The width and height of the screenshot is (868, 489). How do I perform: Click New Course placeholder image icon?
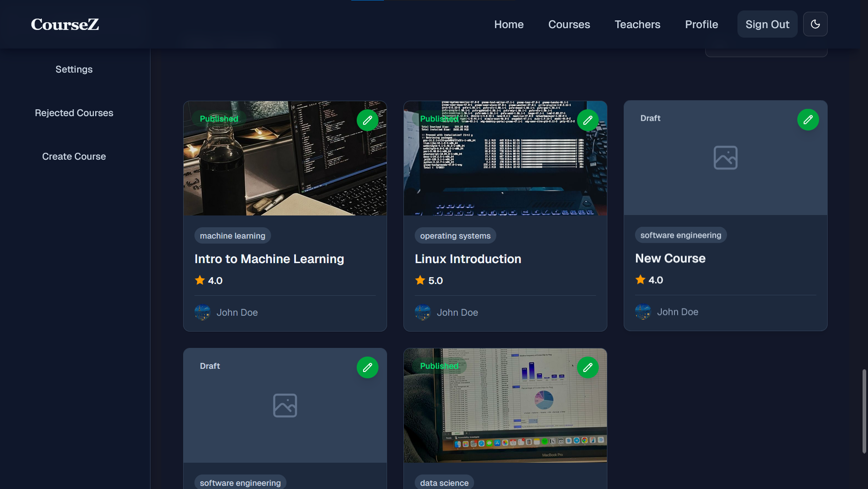725,158
